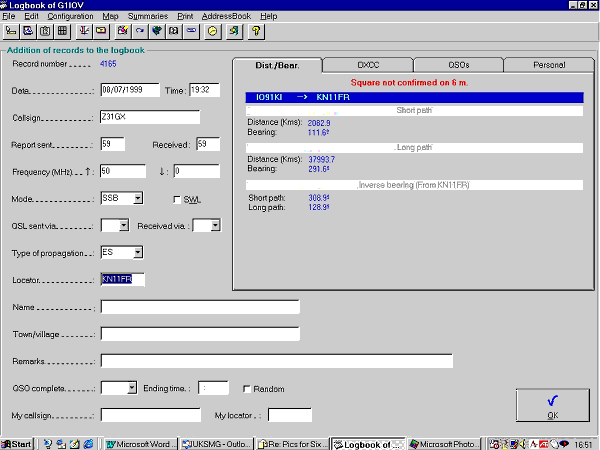The width and height of the screenshot is (600, 450).
Task: Click the blue and red log toolbar icon
Action: (28, 31)
